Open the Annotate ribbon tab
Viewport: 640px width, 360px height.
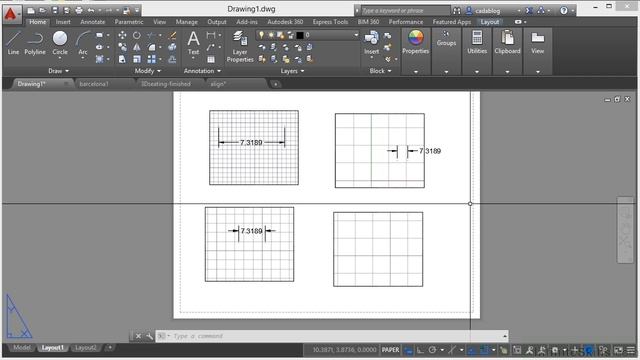[x=93, y=22]
